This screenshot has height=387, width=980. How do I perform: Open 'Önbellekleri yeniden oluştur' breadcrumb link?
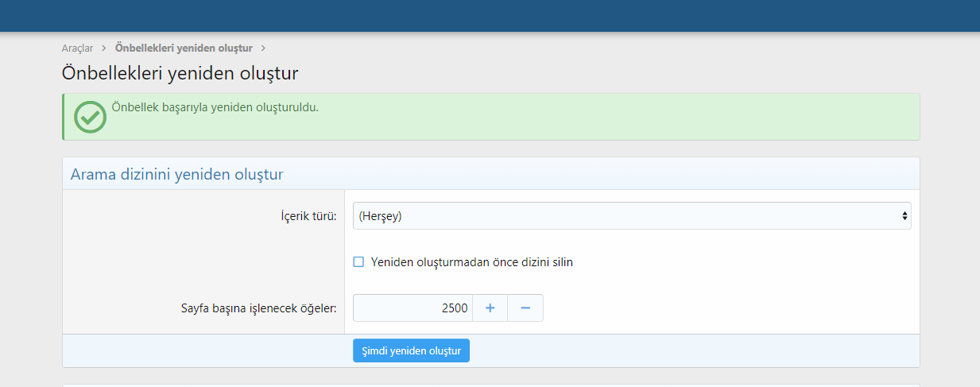coord(184,48)
